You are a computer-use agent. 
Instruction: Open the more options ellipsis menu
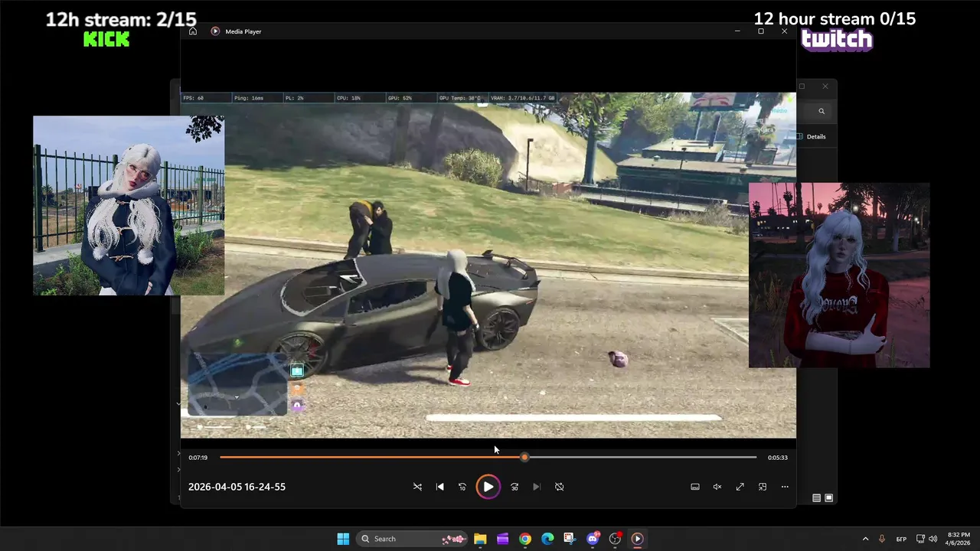click(x=785, y=487)
